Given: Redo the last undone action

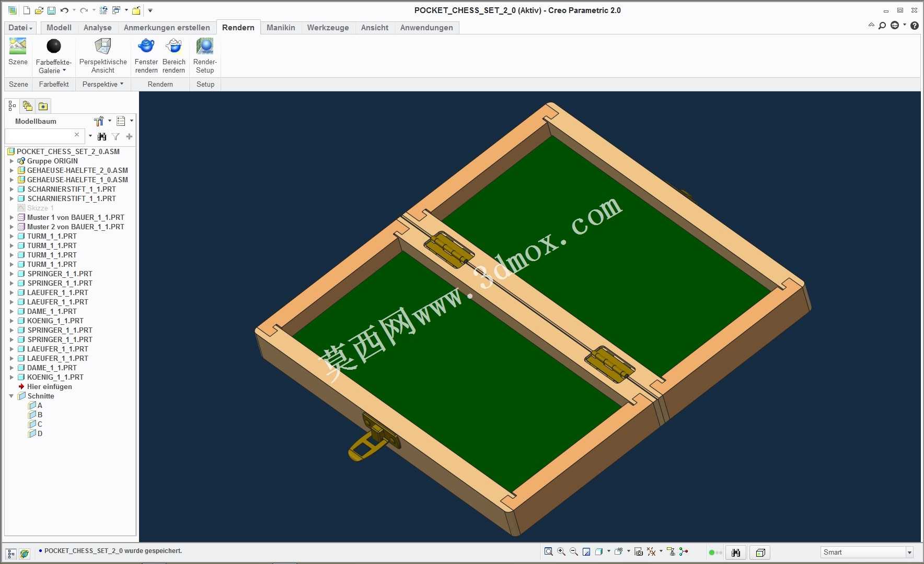Looking at the screenshot, I should pos(84,10).
